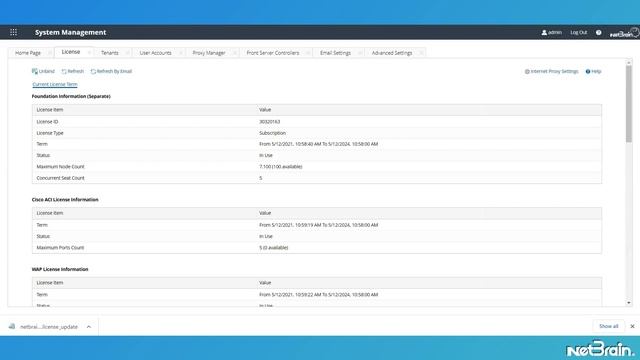Switch to Front Server Controllers tab
The height and width of the screenshot is (360, 640).
click(x=273, y=53)
